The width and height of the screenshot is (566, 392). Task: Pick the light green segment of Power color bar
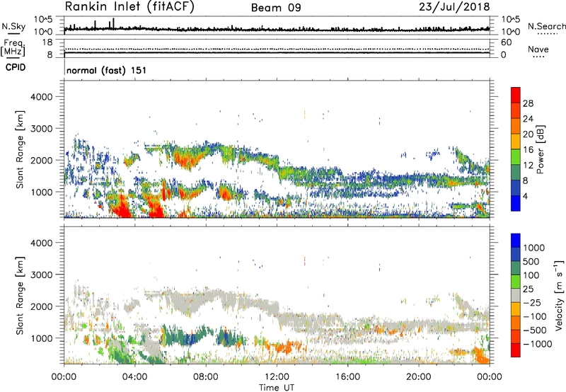click(x=516, y=157)
